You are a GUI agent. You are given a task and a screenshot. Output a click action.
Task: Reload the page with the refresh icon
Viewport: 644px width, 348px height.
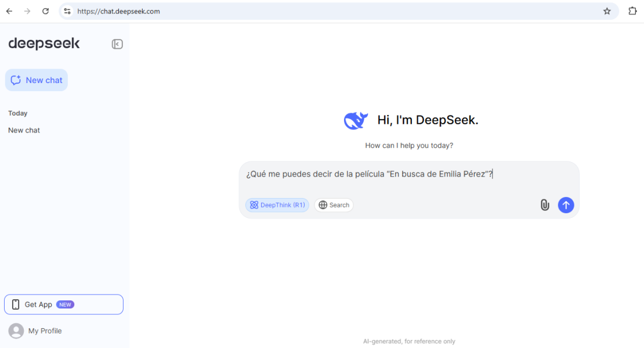pos(46,11)
